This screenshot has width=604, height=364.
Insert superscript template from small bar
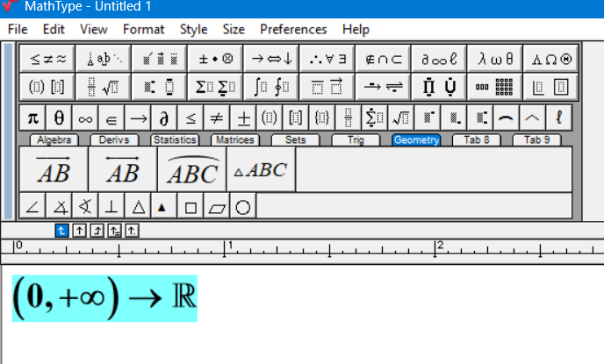tap(428, 118)
